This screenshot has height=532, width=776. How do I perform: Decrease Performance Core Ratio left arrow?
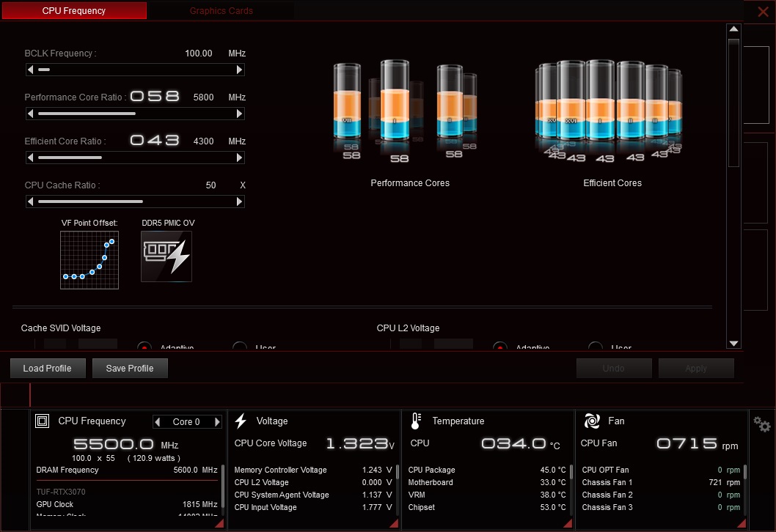point(31,114)
